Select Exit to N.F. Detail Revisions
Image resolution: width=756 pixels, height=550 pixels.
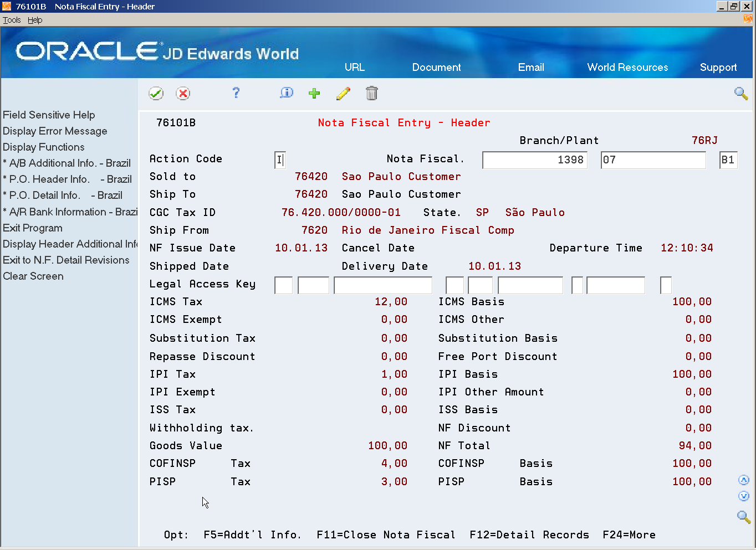[66, 260]
